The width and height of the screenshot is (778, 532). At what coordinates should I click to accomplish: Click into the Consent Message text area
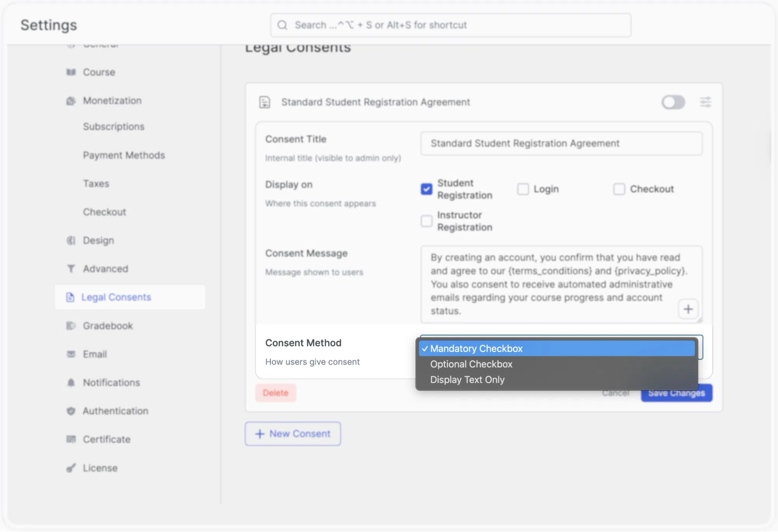coord(562,284)
